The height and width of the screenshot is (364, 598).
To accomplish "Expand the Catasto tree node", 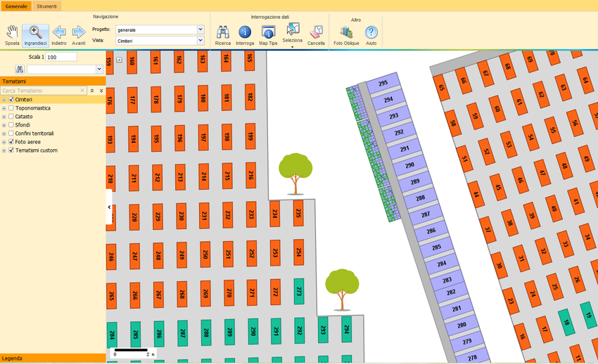I will pyautogui.click(x=4, y=117).
